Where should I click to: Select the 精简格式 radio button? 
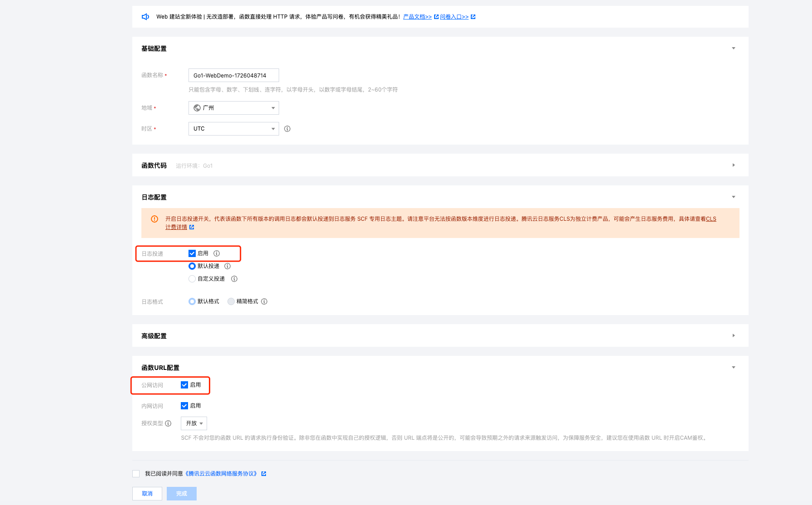click(231, 301)
